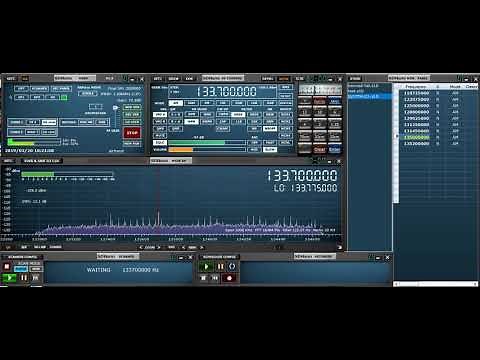This screenshot has width=480, height=360.
Task: Select FM demodulation mode
Action: (207, 103)
